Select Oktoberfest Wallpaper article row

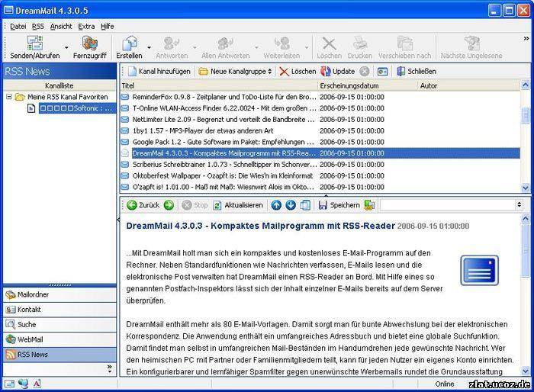(x=320, y=175)
